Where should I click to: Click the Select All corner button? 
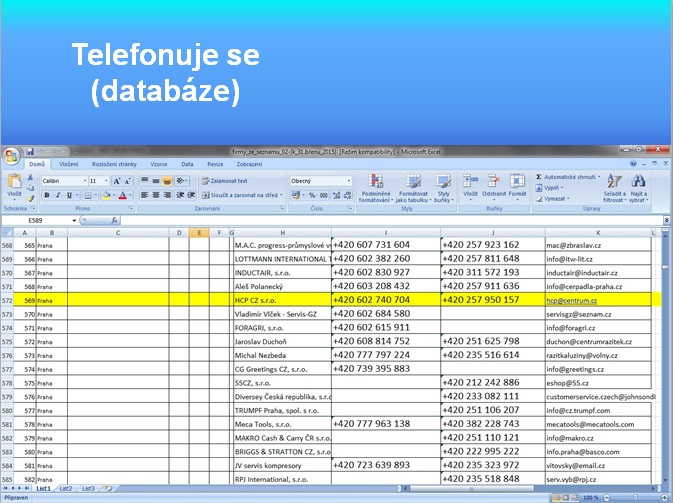pyautogui.click(x=7, y=233)
